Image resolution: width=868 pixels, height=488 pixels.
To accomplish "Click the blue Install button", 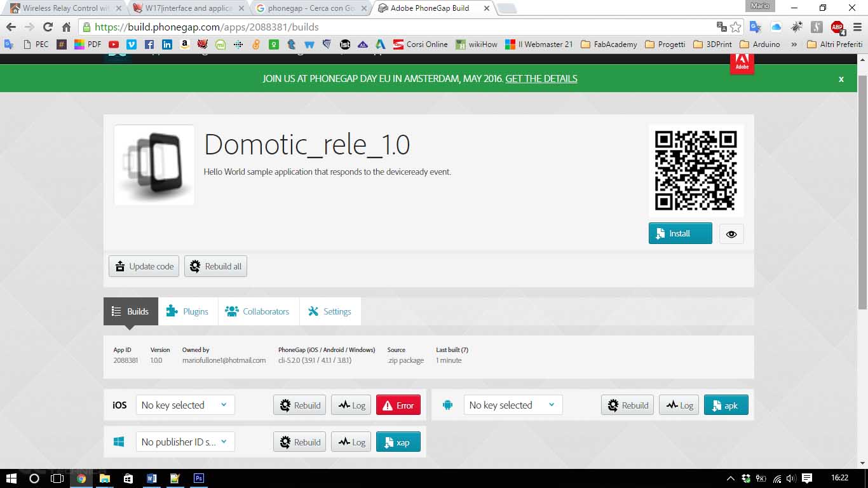I will (681, 233).
